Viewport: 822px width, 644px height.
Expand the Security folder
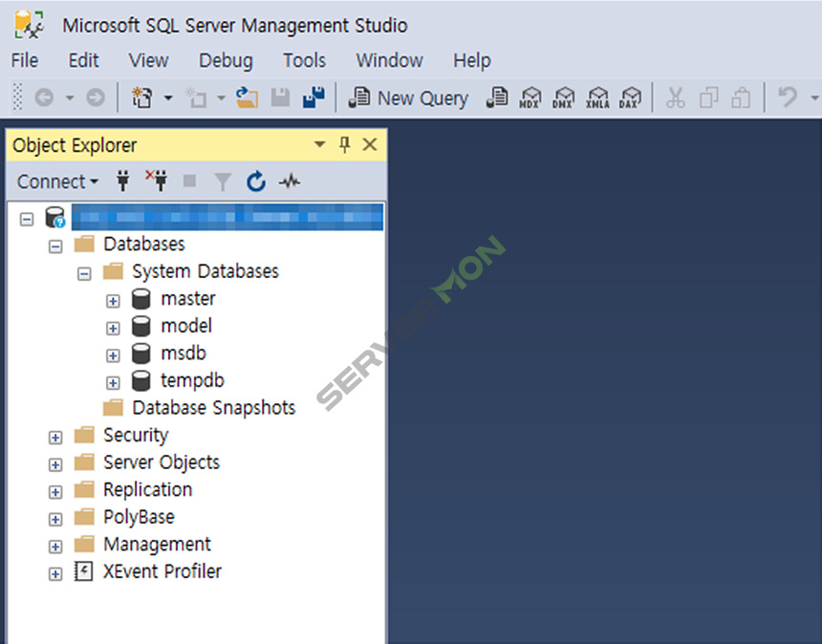pyautogui.click(x=55, y=437)
